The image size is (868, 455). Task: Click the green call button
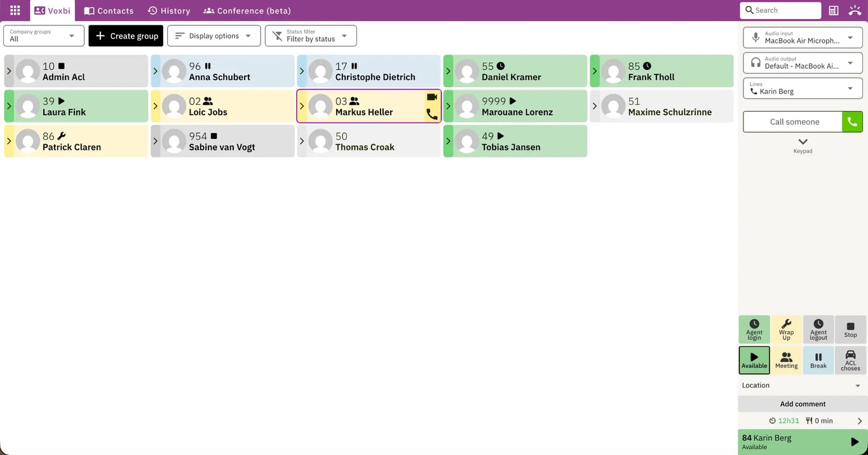tap(852, 121)
